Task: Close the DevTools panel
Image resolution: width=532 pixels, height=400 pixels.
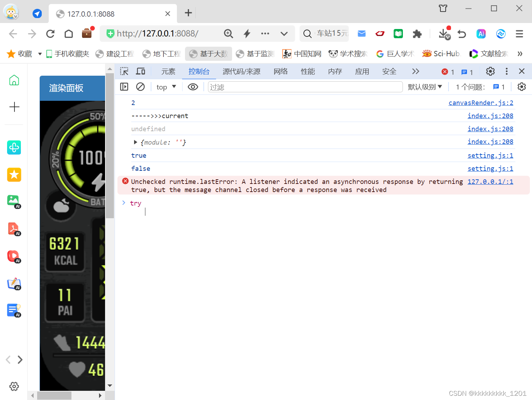Action: coord(522,71)
